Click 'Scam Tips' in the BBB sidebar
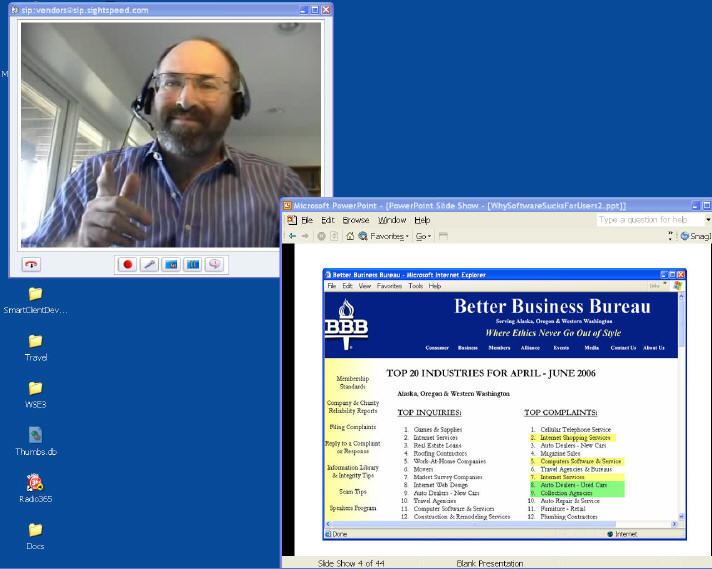 353,492
